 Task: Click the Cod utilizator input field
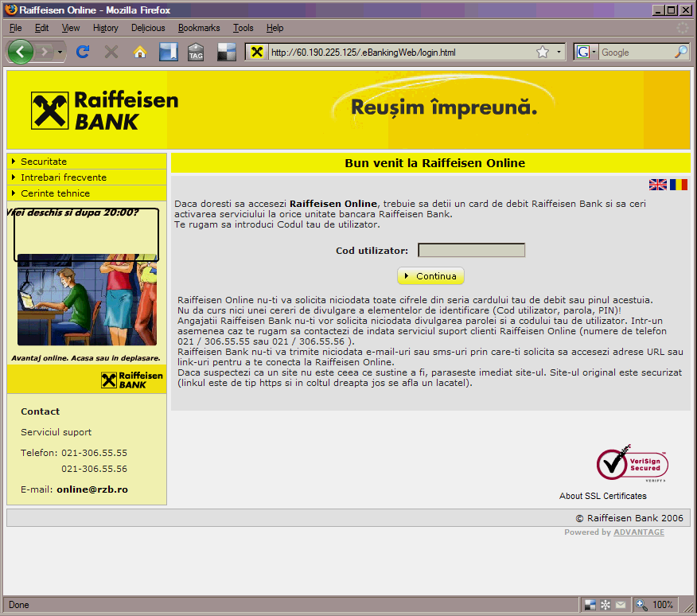point(471,251)
